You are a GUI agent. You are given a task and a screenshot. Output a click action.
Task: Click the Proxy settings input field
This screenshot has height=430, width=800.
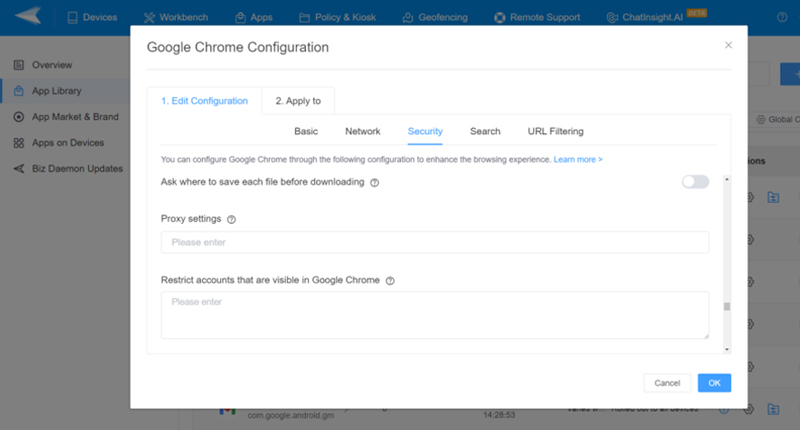(435, 242)
